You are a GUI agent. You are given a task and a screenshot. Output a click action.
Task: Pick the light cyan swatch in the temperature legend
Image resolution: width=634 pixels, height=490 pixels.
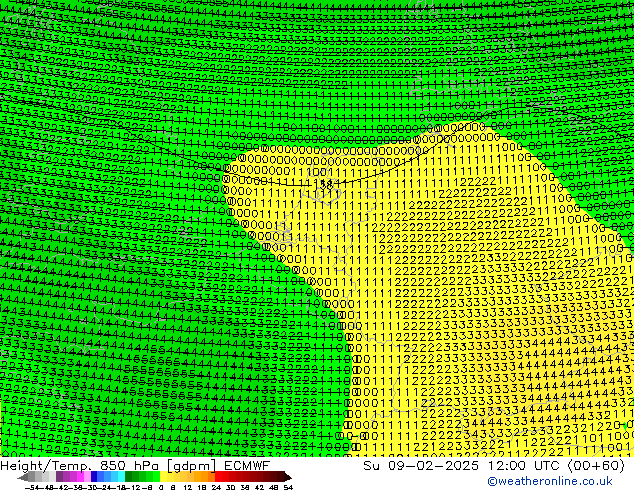pyautogui.click(x=121, y=477)
